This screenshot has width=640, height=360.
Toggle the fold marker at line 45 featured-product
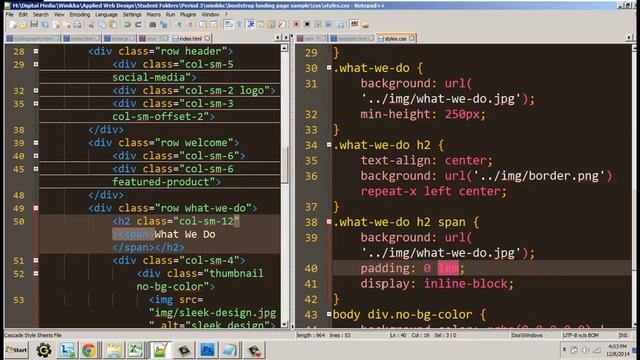[x=36, y=169]
